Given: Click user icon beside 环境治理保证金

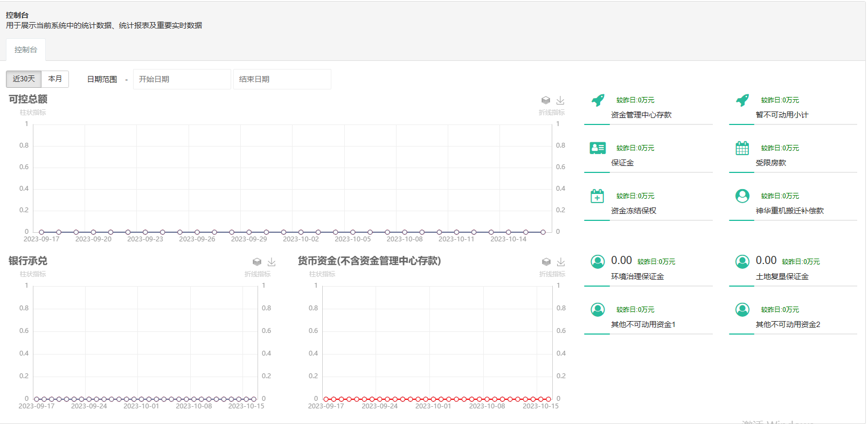Looking at the screenshot, I should coord(598,262).
